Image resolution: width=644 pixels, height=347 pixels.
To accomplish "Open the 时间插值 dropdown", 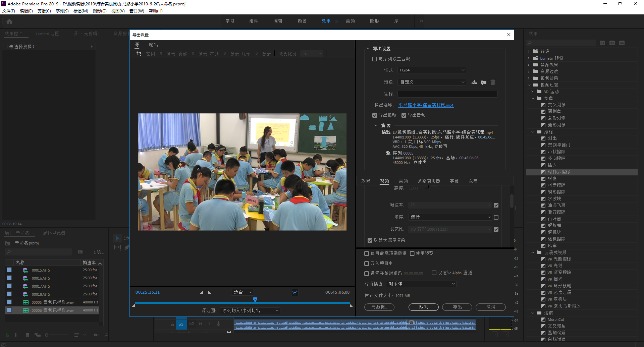I will coord(421,284).
